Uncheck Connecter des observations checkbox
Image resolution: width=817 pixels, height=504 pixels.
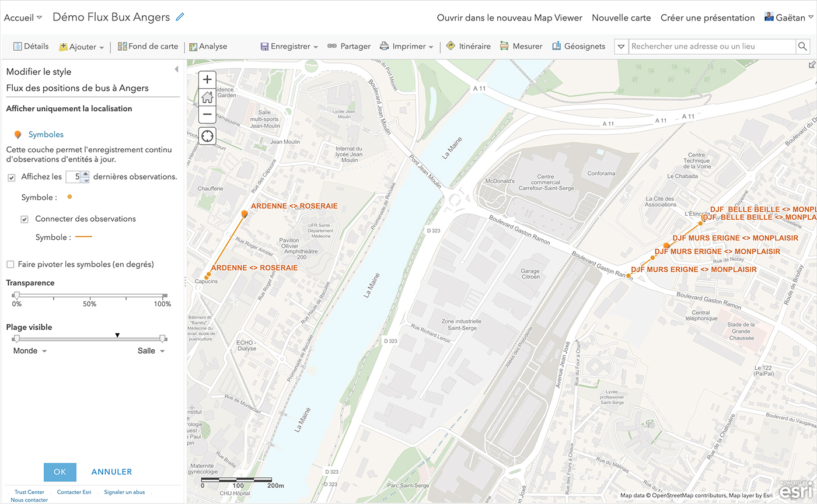coord(25,220)
